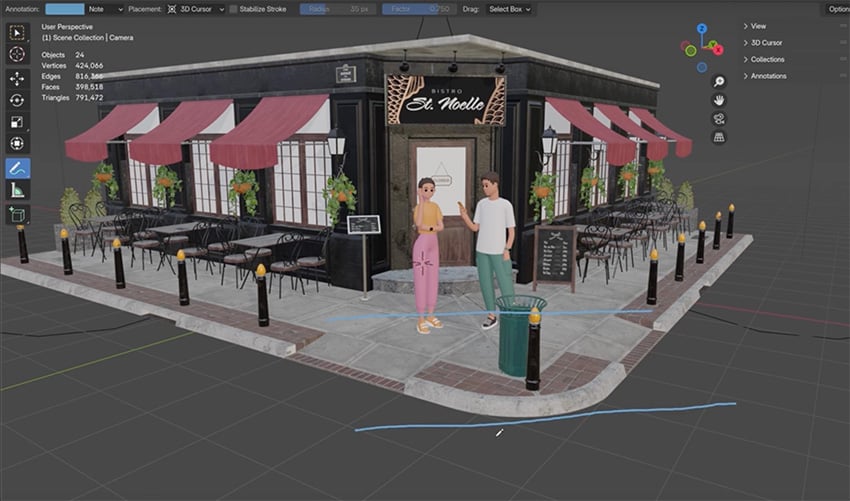Open the annotation Note layer dropdown
This screenshot has width=850, height=501.
click(107, 9)
